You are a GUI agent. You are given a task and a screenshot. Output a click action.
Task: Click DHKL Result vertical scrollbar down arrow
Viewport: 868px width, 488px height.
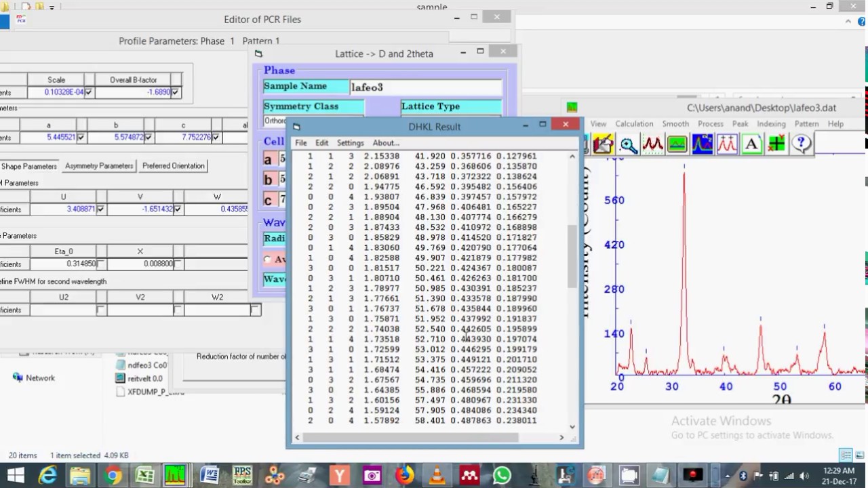(572, 426)
